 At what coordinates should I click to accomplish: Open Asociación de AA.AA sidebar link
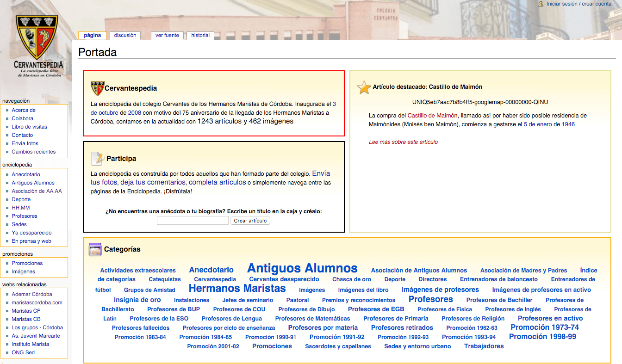click(37, 191)
